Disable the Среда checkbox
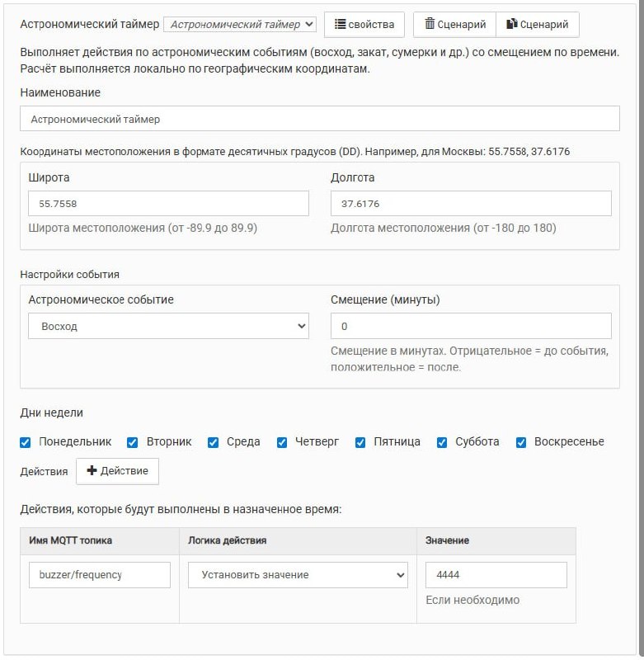Image resolution: width=644 pixels, height=660 pixels. coord(213,442)
